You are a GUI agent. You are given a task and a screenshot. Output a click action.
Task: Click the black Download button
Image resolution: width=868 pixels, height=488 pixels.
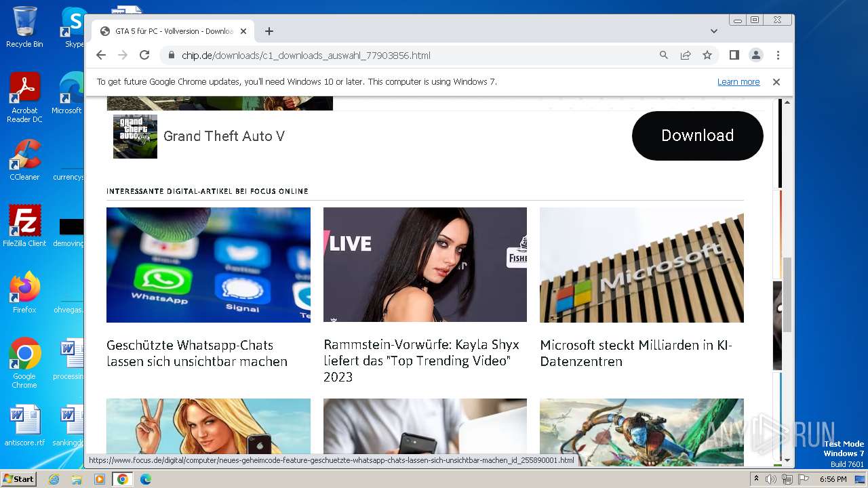[x=698, y=136]
